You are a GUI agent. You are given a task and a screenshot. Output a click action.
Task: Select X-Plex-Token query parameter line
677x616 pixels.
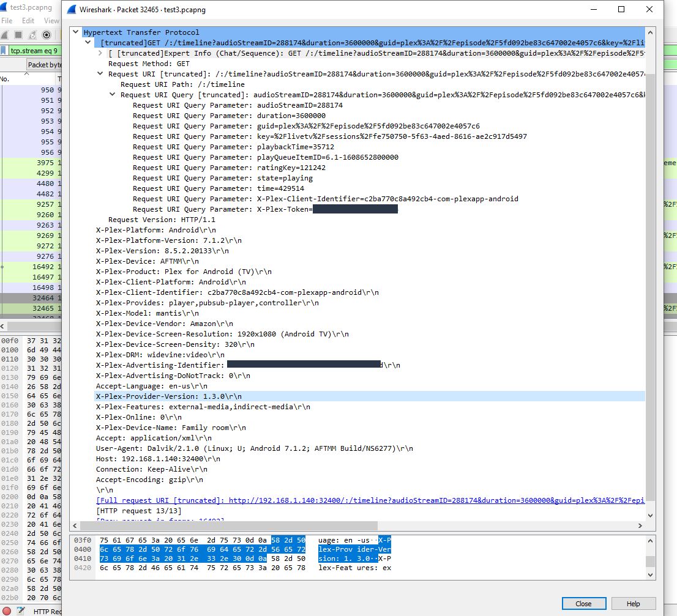coord(265,209)
